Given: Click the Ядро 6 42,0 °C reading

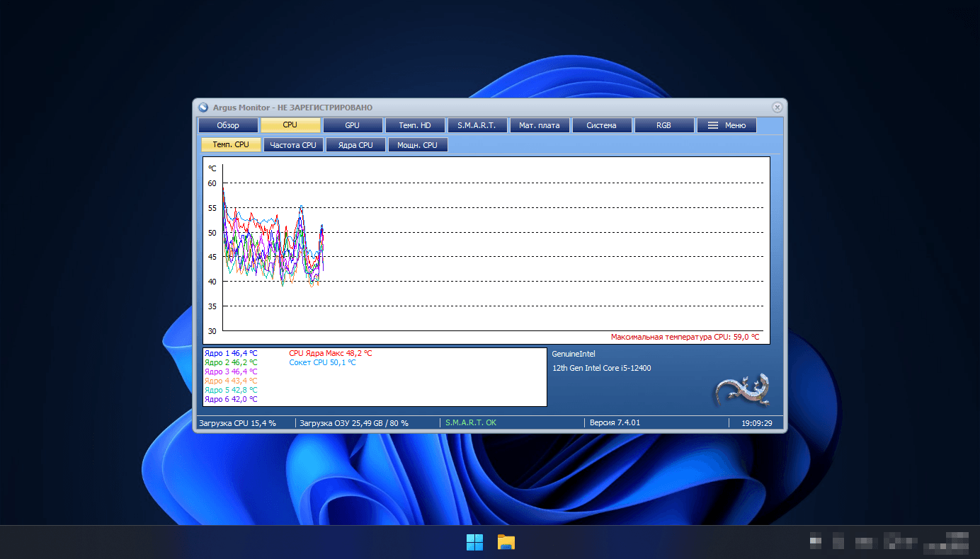Looking at the screenshot, I should point(231,399).
